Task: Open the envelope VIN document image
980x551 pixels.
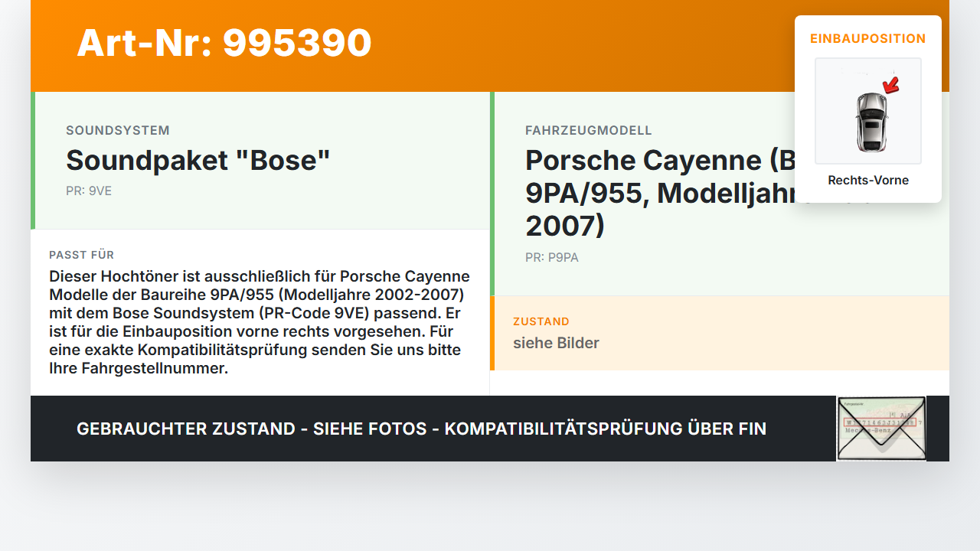Action: pos(881,429)
